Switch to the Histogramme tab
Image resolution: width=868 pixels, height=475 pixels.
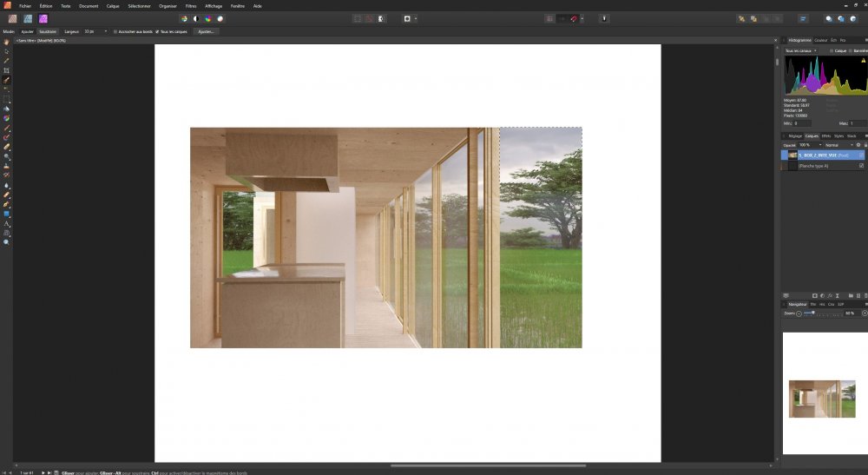[x=799, y=41]
